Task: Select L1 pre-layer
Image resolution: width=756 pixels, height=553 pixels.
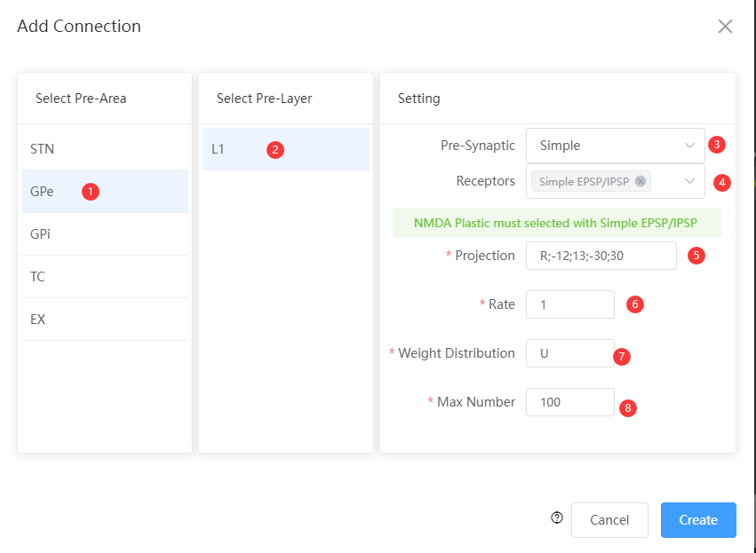Action: [286, 149]
